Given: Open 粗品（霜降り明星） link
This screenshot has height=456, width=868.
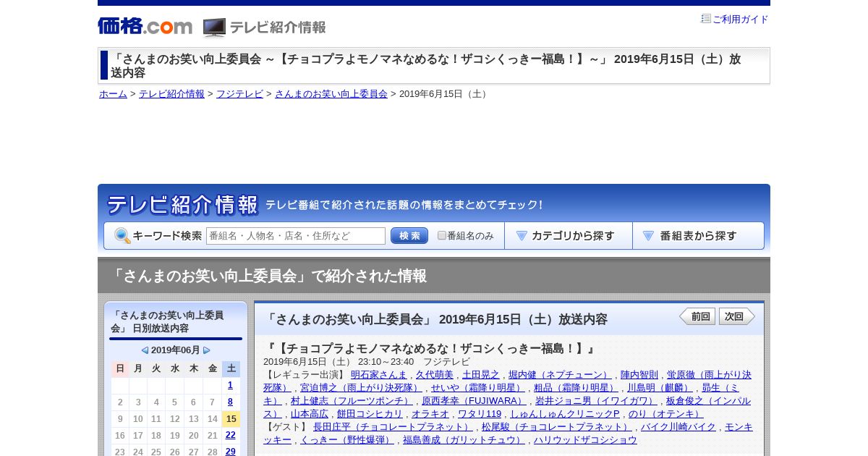Looking at the screenshot, I should coord(576,387).
